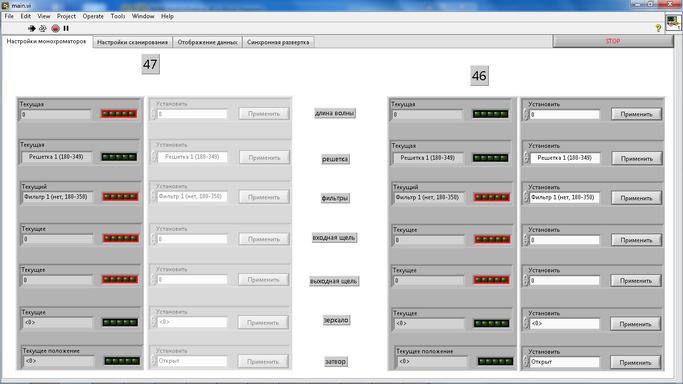
Task: Open right panel Открыт shutter dropdown
Action: [565, 362]
